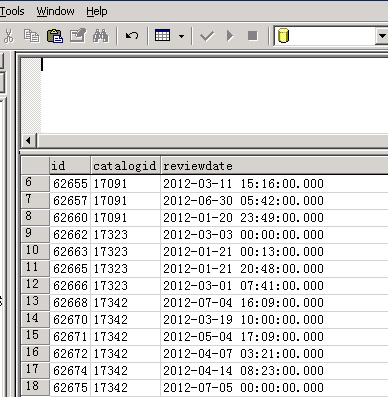Click the left arrow of editor scrollbar

pos(29,141)
